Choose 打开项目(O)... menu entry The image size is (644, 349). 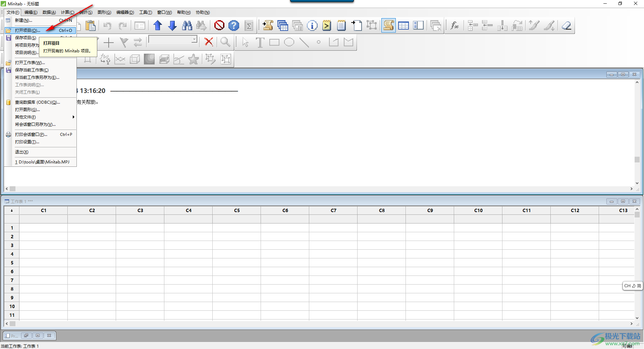click(x=40, y=31)
